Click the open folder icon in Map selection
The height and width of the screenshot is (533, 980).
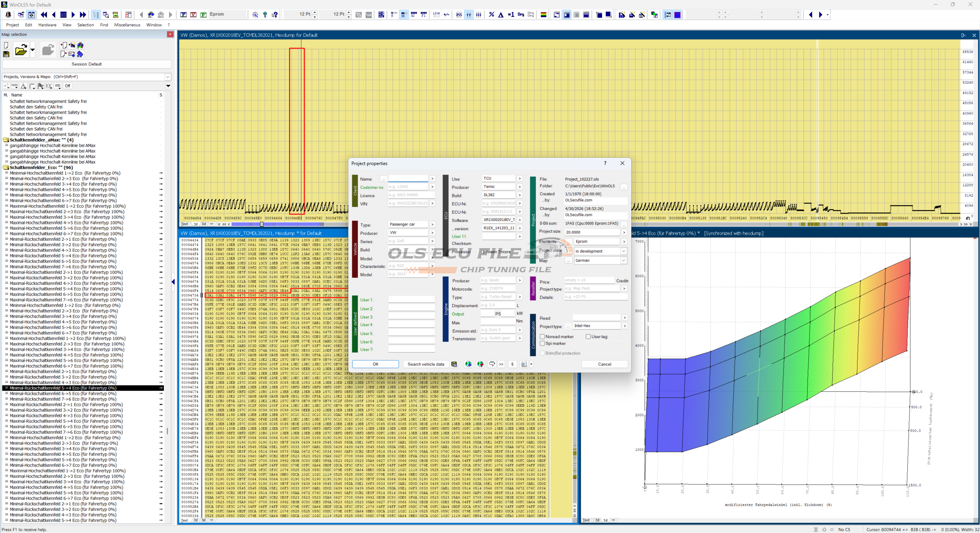[x=21, y=50]
